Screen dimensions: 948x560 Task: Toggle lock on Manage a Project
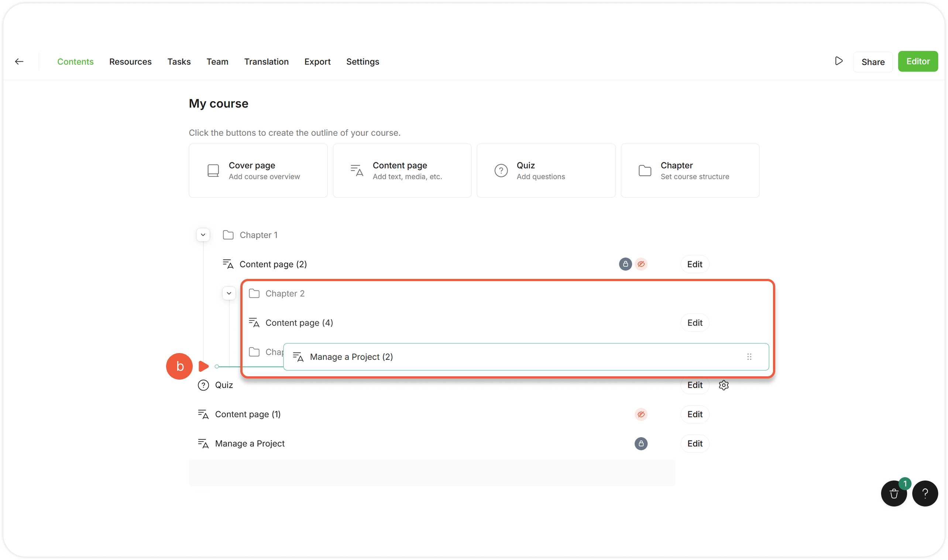641,444
